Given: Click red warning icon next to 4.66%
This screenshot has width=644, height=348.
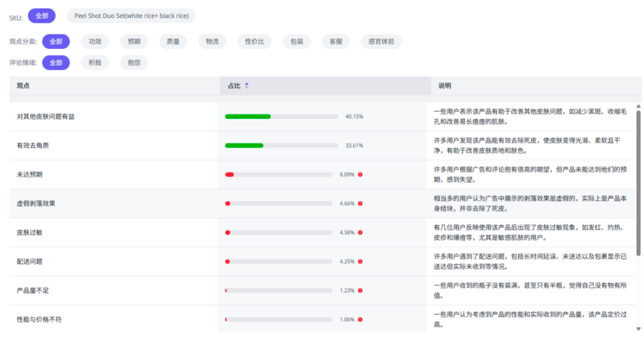Looking at the screenshot, I should tap(360, 204).
